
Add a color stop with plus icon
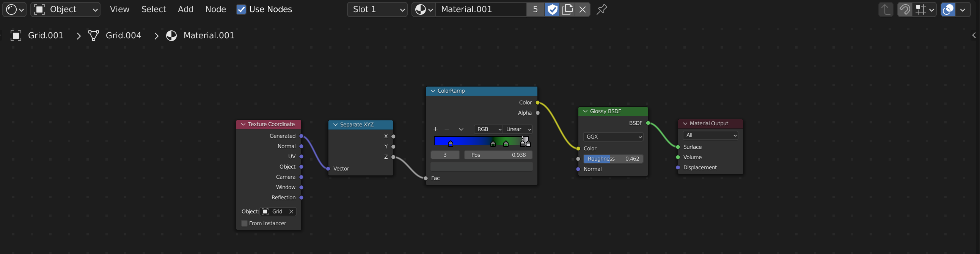click(x=435, y=129)
